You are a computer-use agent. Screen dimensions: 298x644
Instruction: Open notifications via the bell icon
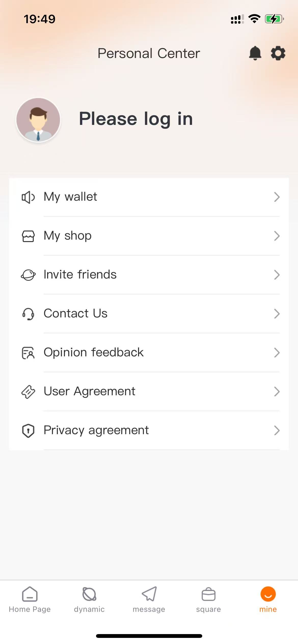coord(255,53)
